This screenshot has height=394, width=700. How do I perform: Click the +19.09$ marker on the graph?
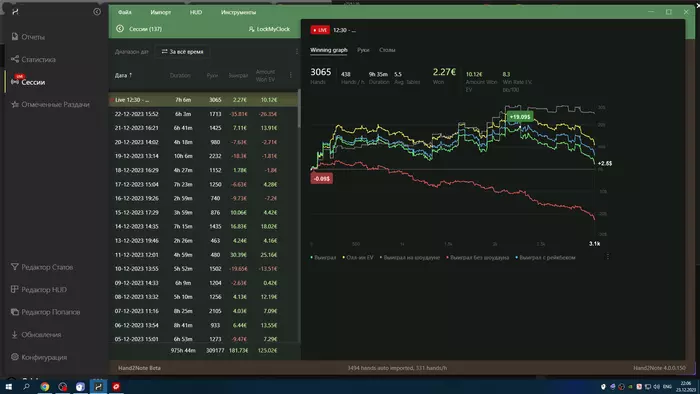point(520,117)
